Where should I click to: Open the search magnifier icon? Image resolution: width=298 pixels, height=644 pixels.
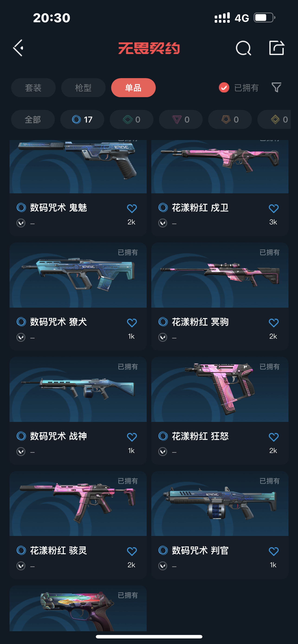243,48
